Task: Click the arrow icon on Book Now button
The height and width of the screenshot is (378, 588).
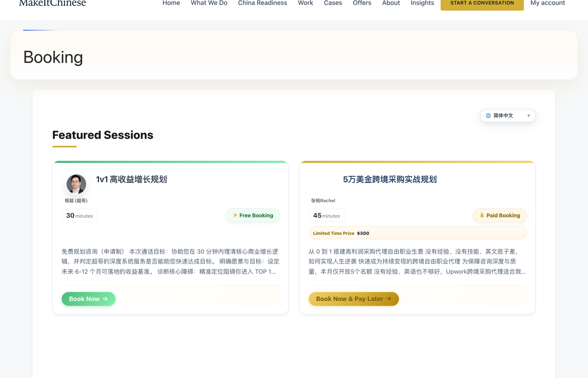Action: (105, 299)
